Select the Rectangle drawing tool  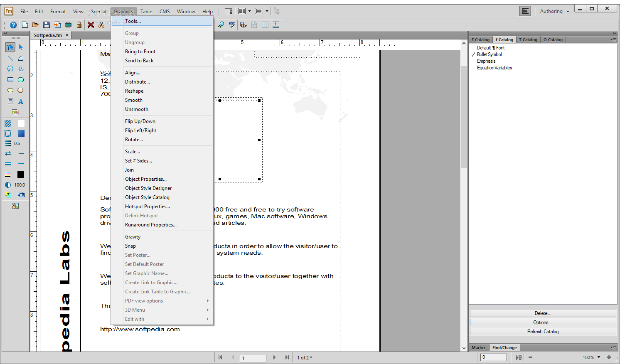click(x=10, y=79)
